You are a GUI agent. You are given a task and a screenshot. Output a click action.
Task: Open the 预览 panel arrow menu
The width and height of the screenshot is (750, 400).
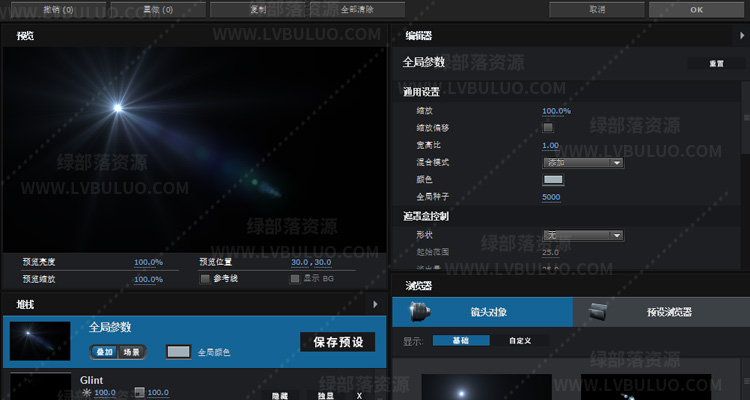[x=375, y=36]
